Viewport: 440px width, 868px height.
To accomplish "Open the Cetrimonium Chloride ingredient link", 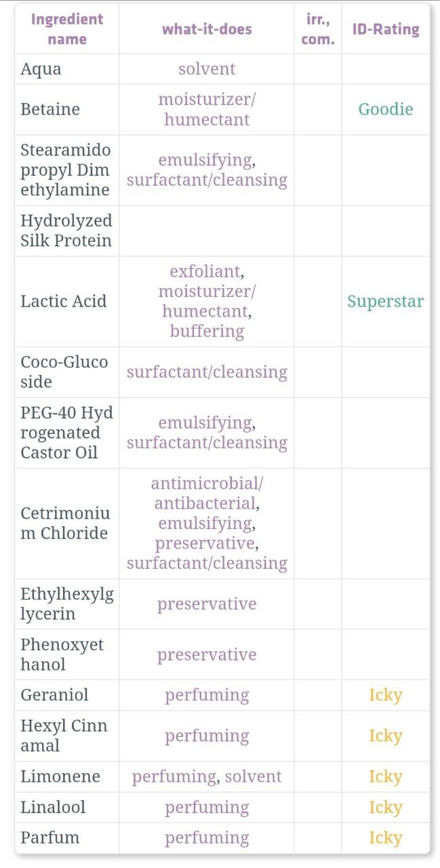I will [65, 523].
